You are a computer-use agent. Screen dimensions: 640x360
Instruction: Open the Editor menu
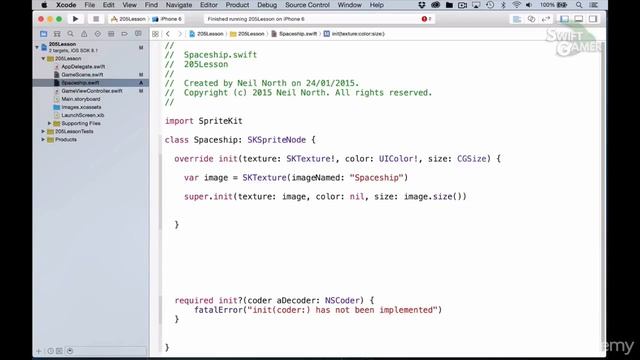click(209, 5)
